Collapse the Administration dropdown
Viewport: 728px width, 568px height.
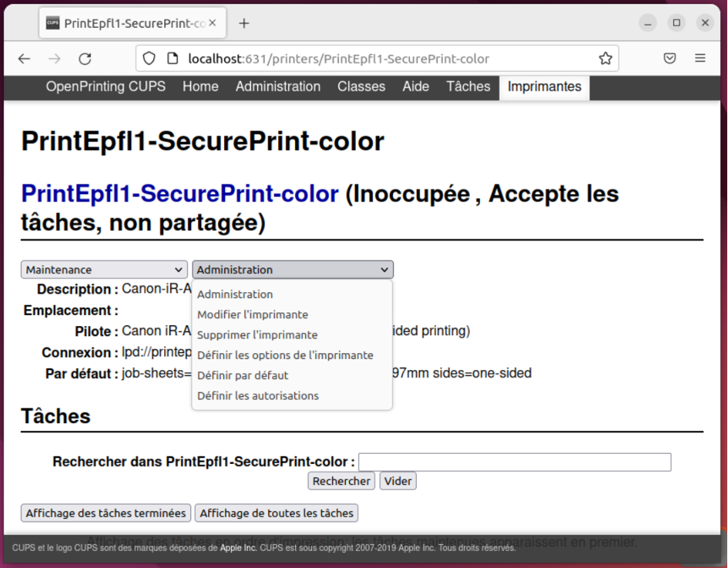tap(292, 270)
